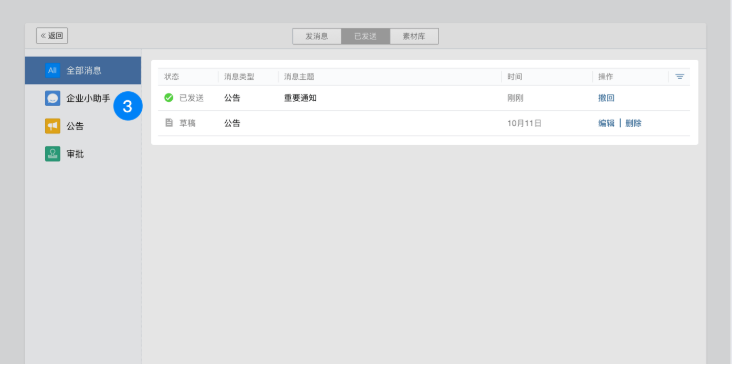The height and width of the screenshot is (366, 733).
Task: Click 删除 on the draft row
Action: (x=633, y=123)
